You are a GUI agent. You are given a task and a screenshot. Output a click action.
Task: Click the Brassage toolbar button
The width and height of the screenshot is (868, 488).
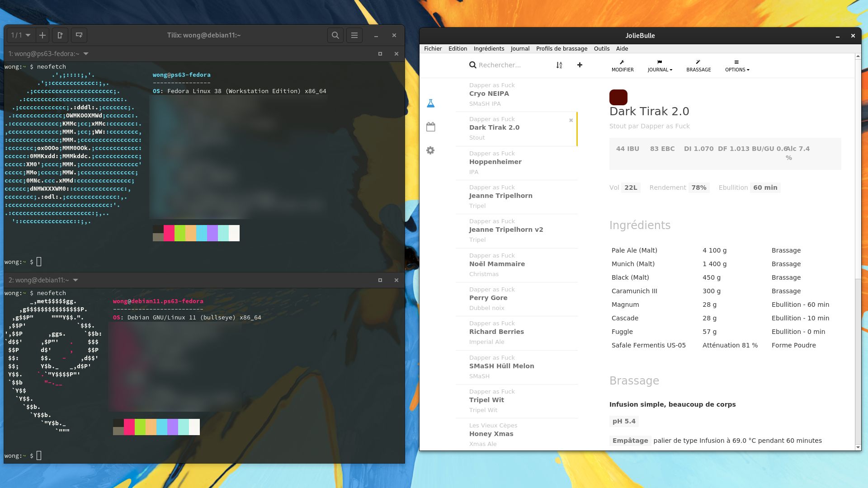(698, 66)
